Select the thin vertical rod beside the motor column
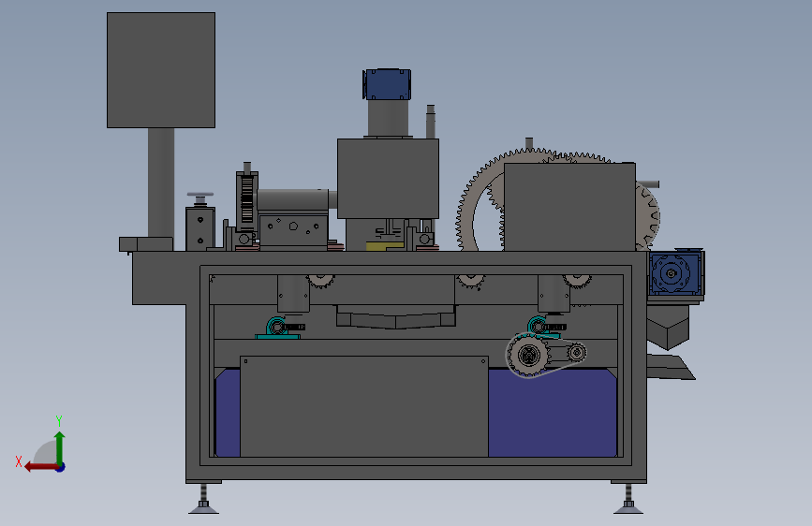Screen dimensions: 812x526 click(x=430, y=122)
